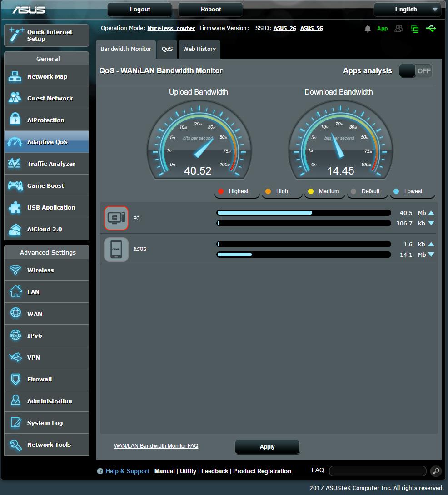Screen dimensions: 448x495
Task: Click the Network Map sidebar icon
Action: [15, 76]
